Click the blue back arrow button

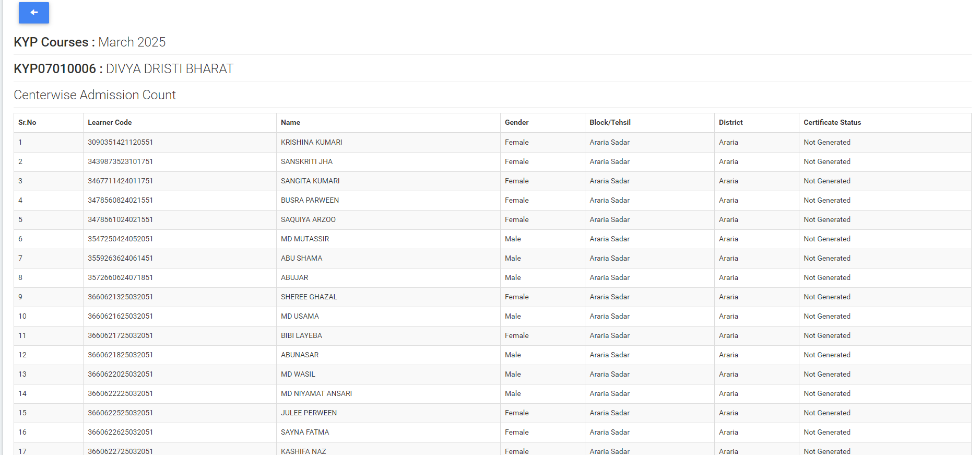coord(34,13)
